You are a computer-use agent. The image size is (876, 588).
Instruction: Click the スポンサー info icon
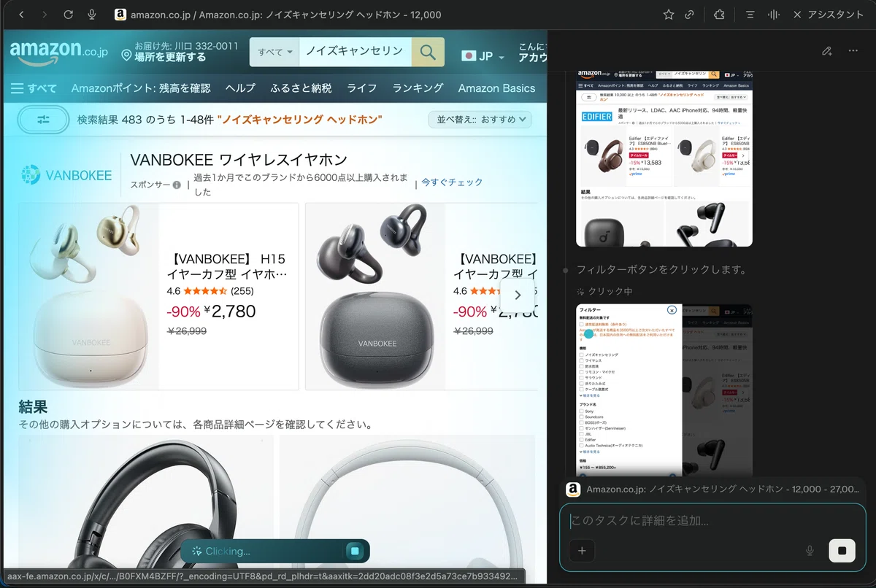tap(177, 185)
